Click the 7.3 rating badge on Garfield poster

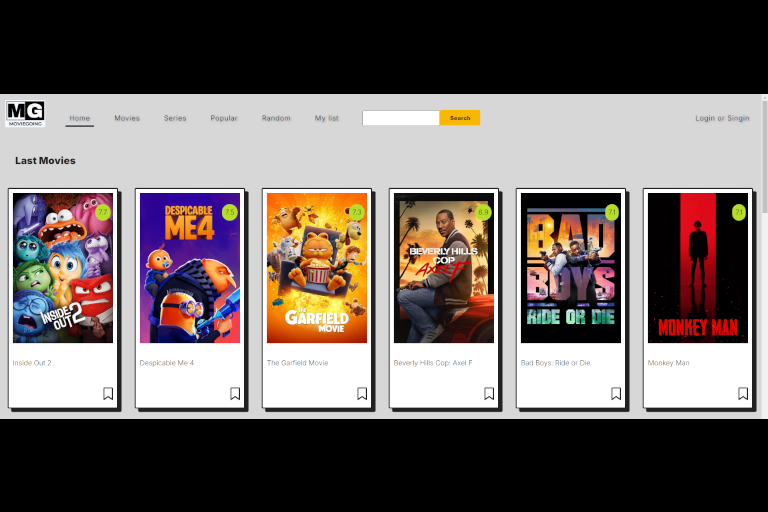pos(357,212)
